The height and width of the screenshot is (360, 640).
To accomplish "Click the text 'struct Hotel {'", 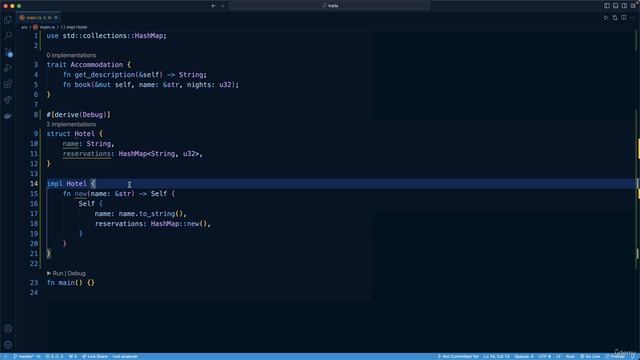I will pyautogui.click(x=75, y=133).
